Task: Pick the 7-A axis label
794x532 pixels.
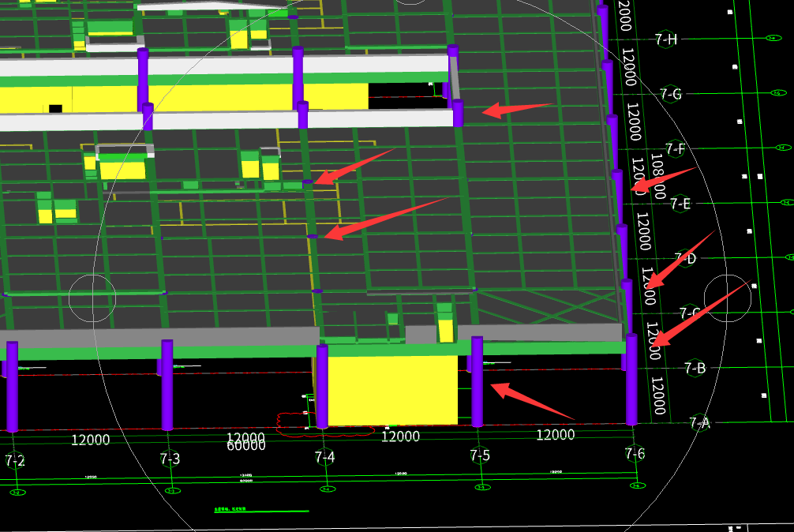Action: click(700, 422)
